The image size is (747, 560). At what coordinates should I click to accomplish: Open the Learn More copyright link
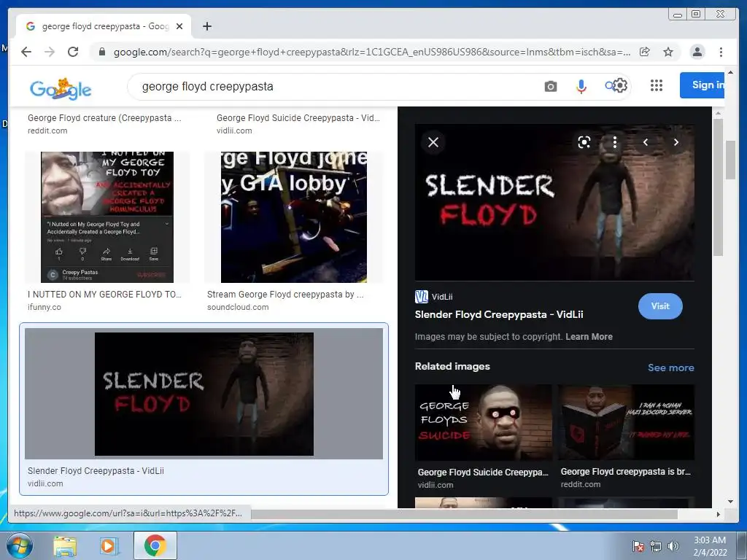click(x=589, y=337)
